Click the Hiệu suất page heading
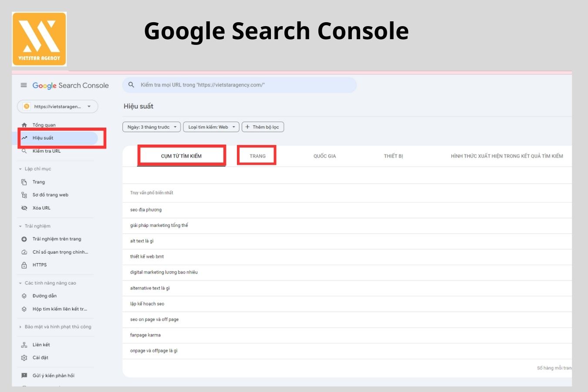 (139, 106)
